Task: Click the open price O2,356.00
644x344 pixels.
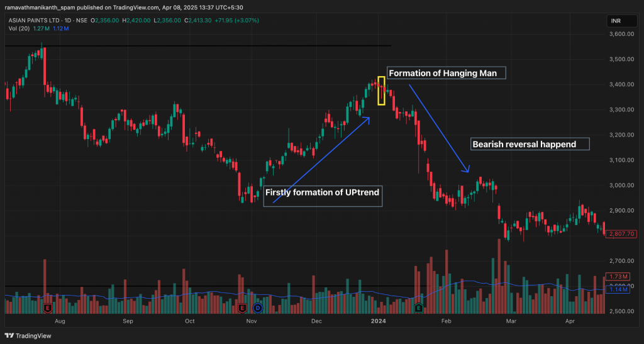Action: click(105, 20)
